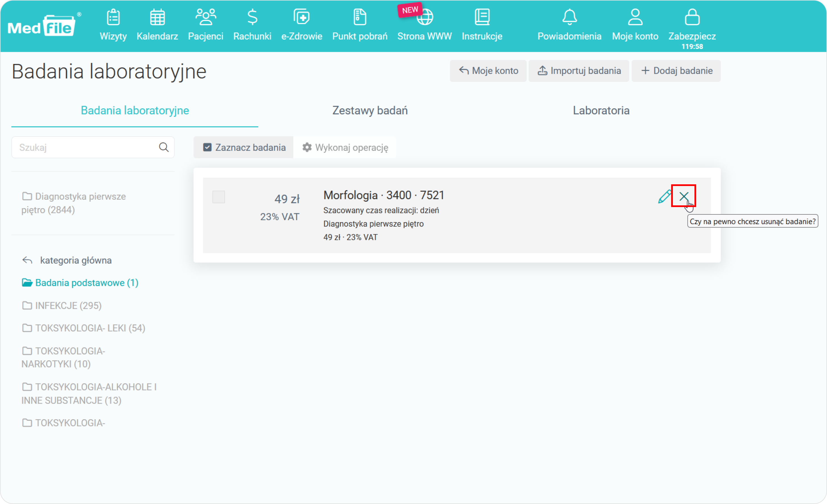Open Rachunki billing section
The image size is (827, 504).
point(252,25)
